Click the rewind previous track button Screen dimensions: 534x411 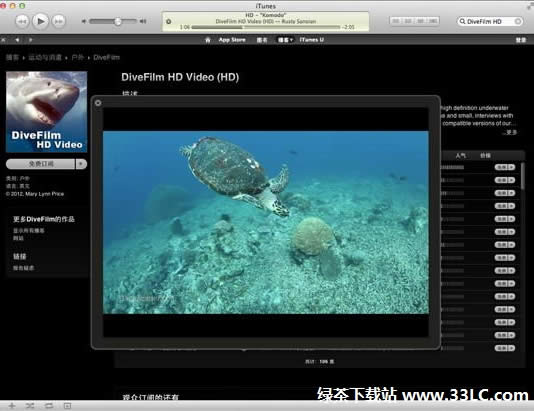22,21
